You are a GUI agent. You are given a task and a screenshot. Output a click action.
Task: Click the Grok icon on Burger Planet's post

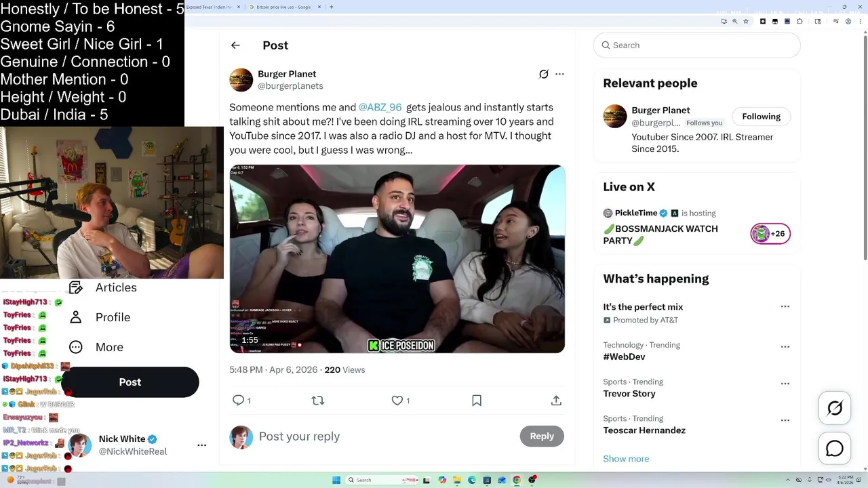543,74
